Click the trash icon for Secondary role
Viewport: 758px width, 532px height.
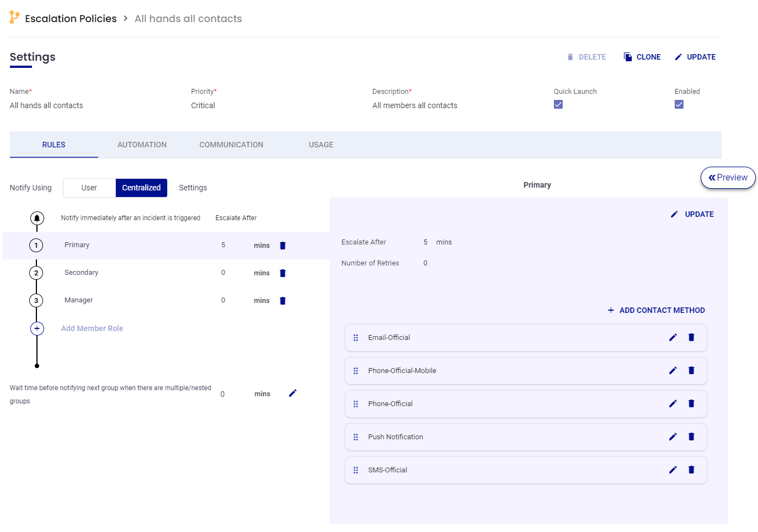(x=282, y=273)
